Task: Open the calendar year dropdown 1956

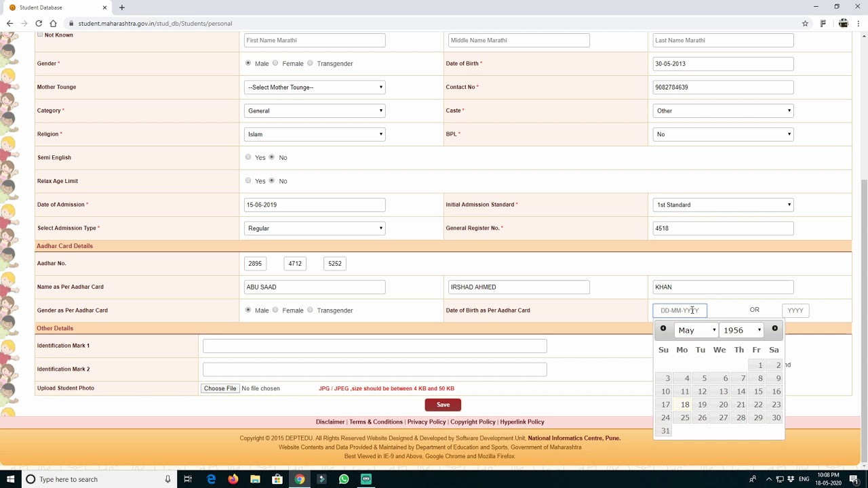Action: tap(742, 330)
